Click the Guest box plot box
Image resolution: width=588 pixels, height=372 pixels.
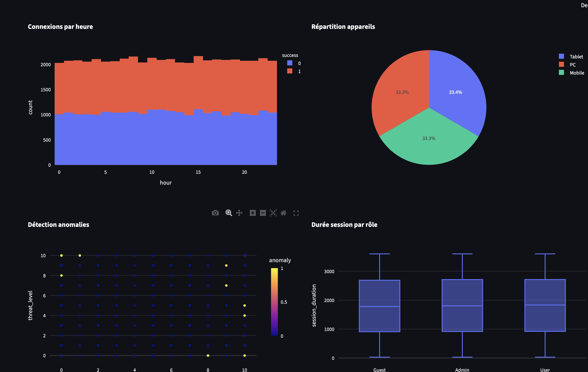tap(379, 306)
